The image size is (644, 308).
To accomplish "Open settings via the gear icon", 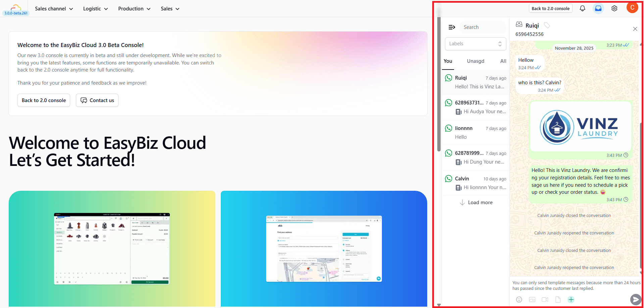I will [x=614, y=8].
